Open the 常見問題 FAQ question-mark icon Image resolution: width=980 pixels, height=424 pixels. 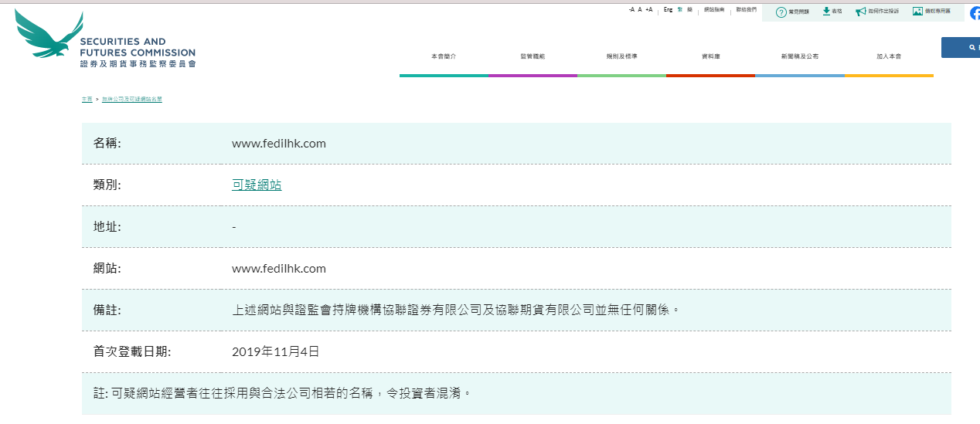pos(781,12)
